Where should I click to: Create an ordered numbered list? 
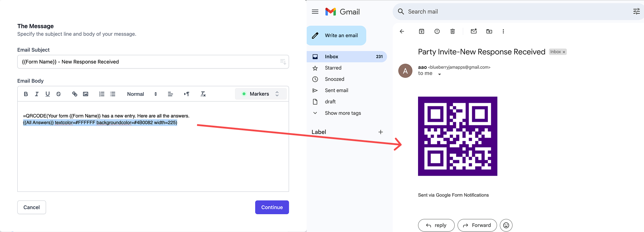[102, 94]
